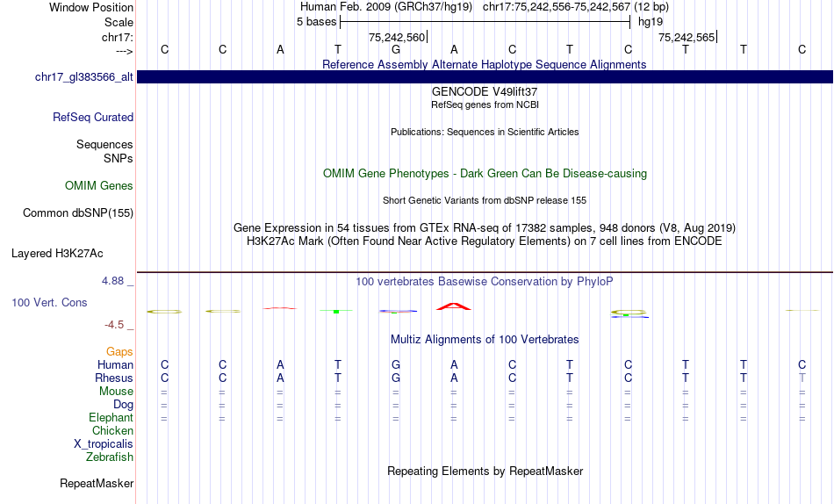Click the Scale label on the left

[x=119, y=22]
